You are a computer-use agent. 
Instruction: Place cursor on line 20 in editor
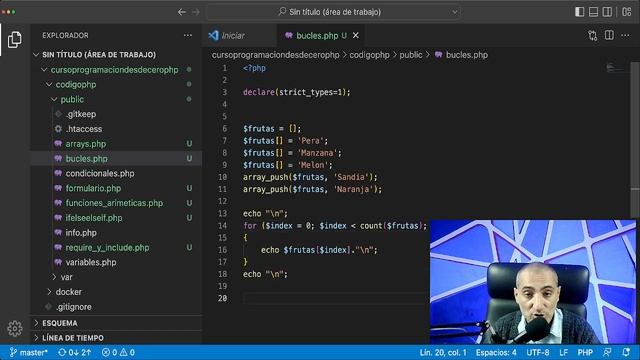[x=335, y=298]
